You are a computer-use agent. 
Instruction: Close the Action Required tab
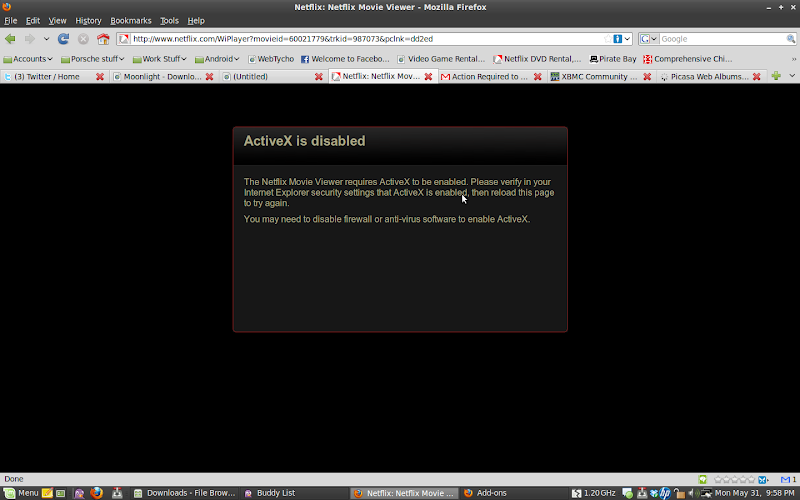click(x=538, y=77)
